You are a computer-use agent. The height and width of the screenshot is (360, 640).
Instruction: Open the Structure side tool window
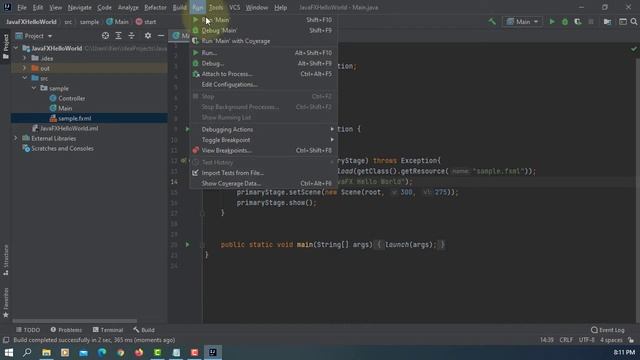(6, 260)
